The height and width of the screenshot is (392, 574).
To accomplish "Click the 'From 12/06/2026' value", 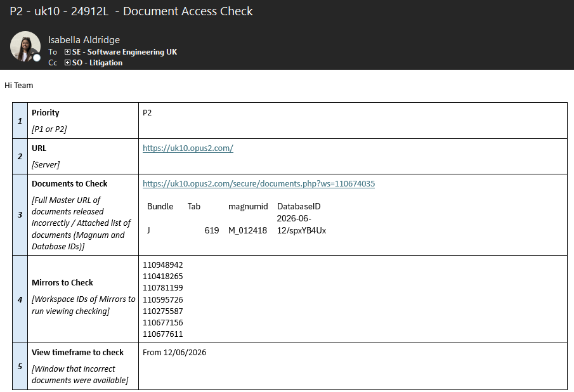I will tap(174, 353).
